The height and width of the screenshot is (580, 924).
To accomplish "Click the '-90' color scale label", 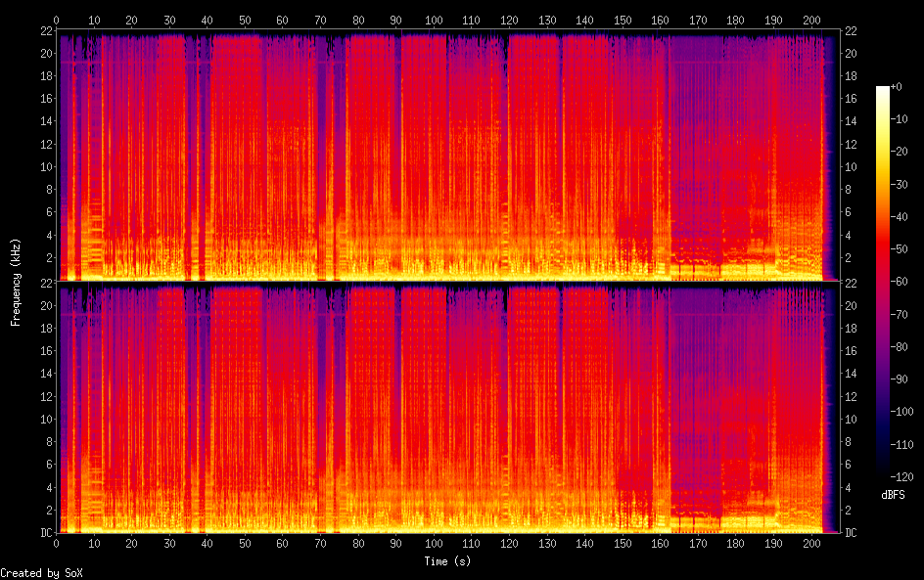I will [x=899, y=379].
